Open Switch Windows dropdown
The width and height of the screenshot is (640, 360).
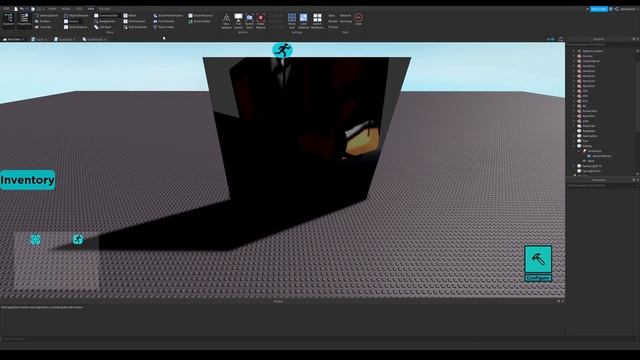click(x=317, y=21)
